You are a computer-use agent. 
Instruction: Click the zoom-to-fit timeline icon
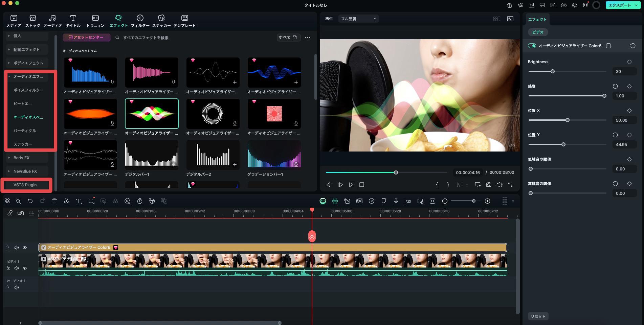point(432,201)
